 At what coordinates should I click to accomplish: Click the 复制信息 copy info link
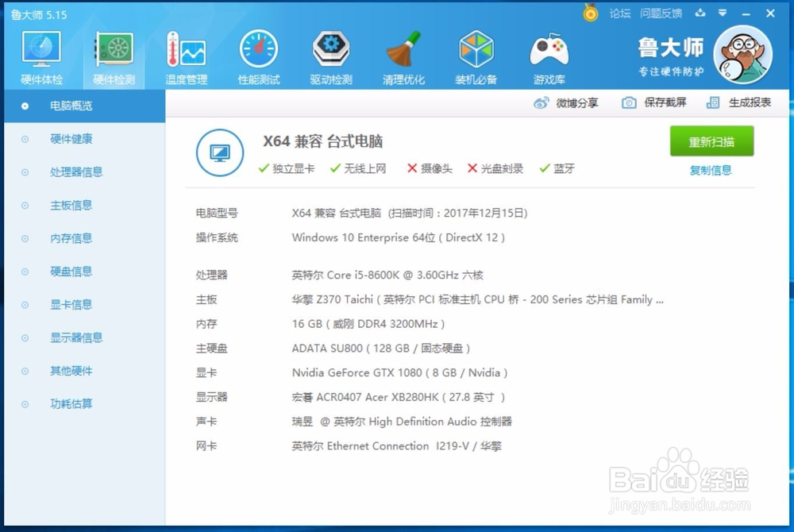pyautogui.click(x=711, y=170)
